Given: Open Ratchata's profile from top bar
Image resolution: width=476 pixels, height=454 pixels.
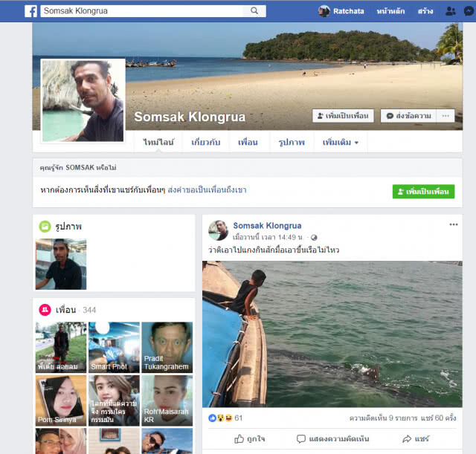Looking at the screenshot, I should click(x=348, y=11).
